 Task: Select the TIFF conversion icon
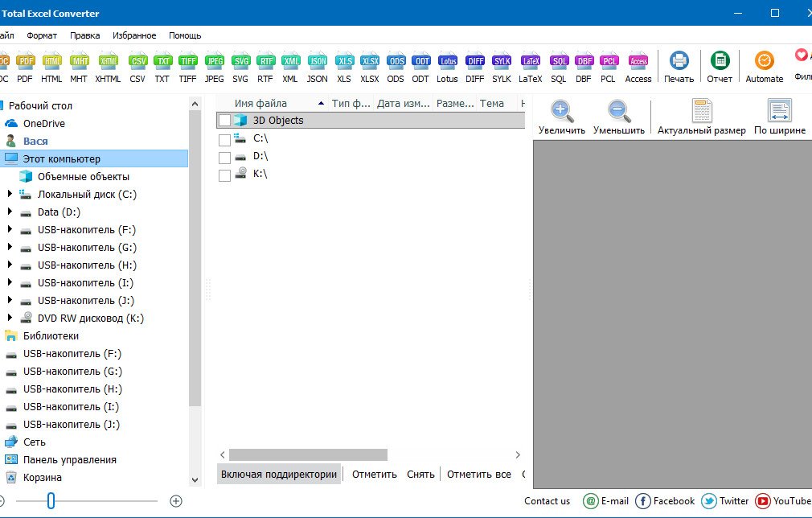(187, 68)
